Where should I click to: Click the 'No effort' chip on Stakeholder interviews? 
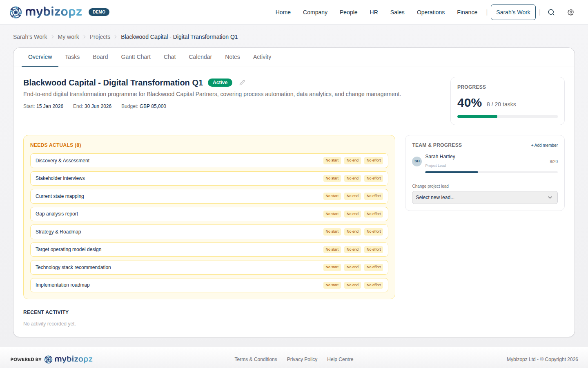click(374, 178)
